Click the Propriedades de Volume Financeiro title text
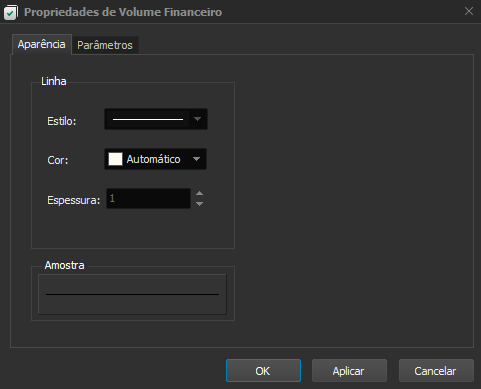The image size is (481, 389). point(123,12)
